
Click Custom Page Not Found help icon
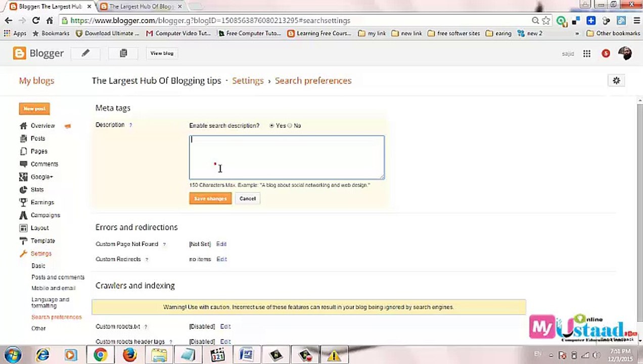point(164,244)
